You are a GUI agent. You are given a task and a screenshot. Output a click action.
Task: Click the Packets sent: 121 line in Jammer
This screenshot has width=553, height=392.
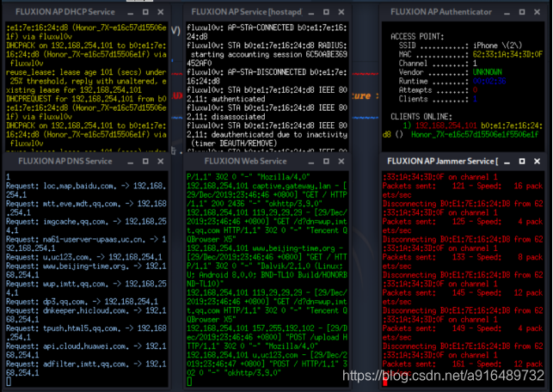[x=463, y=190]
